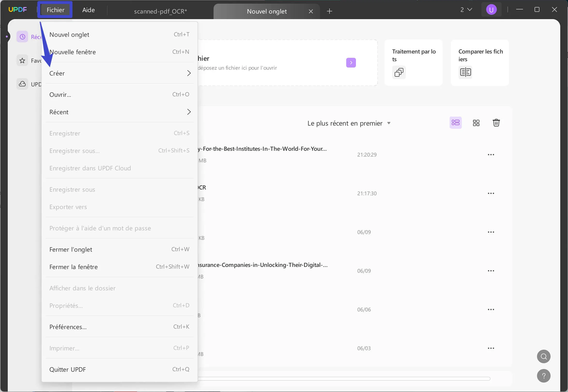Open UPDF Cloud icon in sidebar

(x=22, y=84)
